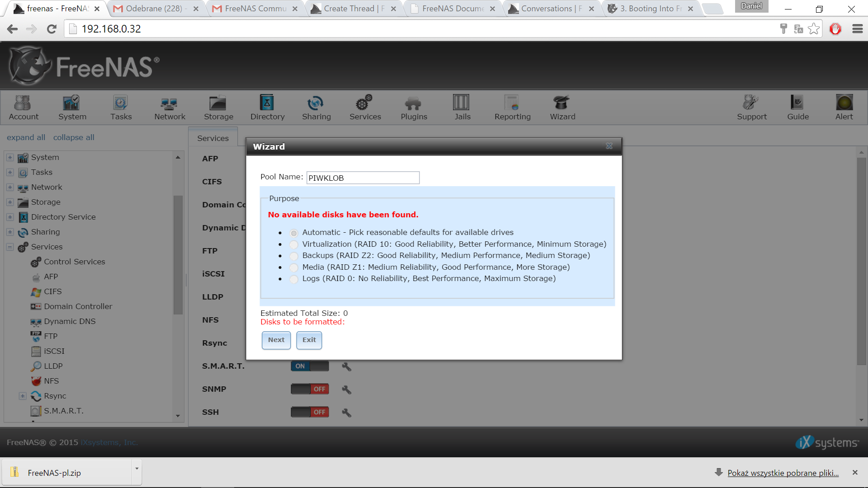This screenshot has height=488, width=868.
Task: Click the Pool Name input field
Action: tap(363, 178)
